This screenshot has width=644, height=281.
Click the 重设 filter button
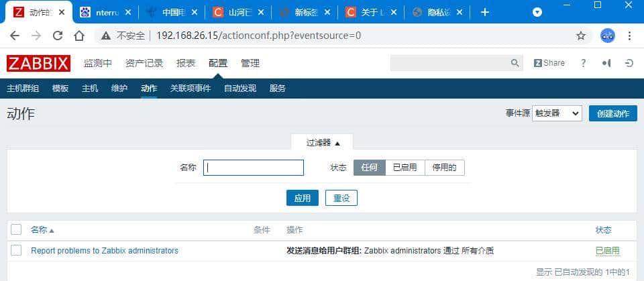[x=341, y=198]
